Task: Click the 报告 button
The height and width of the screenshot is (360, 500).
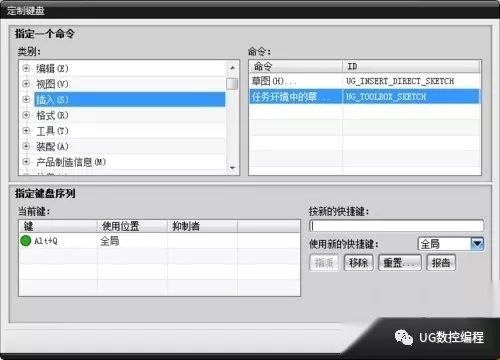Action: pyautogui.click(x=441, y=263)
